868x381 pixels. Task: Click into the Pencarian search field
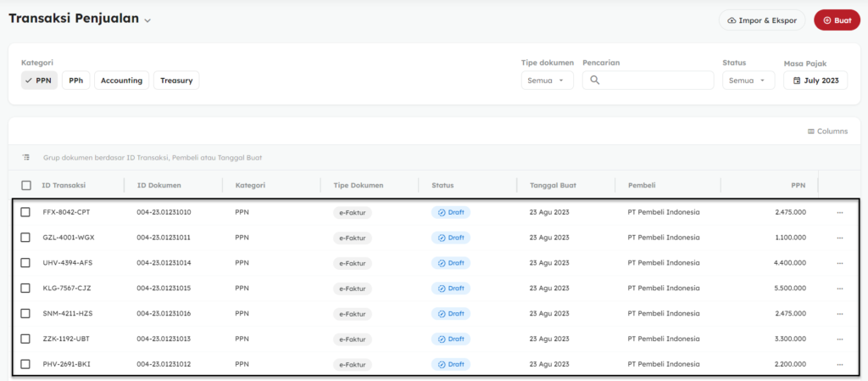pyautogui.click(x=648, y=81)
